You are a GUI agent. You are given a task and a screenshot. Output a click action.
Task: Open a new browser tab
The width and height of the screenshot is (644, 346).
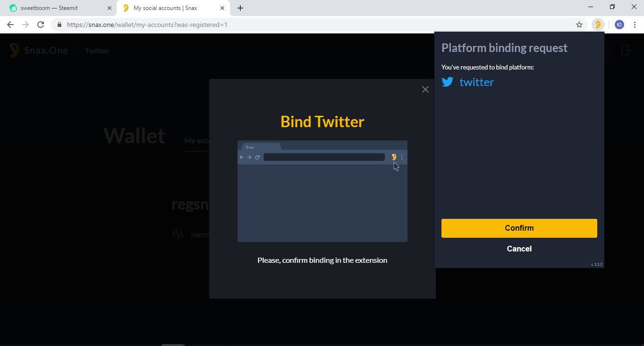(x=240, y=8)
